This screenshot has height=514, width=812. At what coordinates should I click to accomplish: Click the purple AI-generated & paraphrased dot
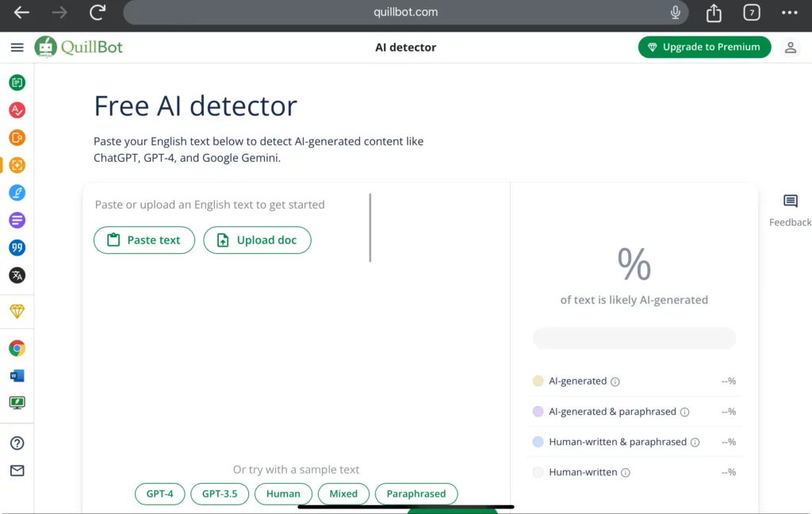tap(538, 412)
